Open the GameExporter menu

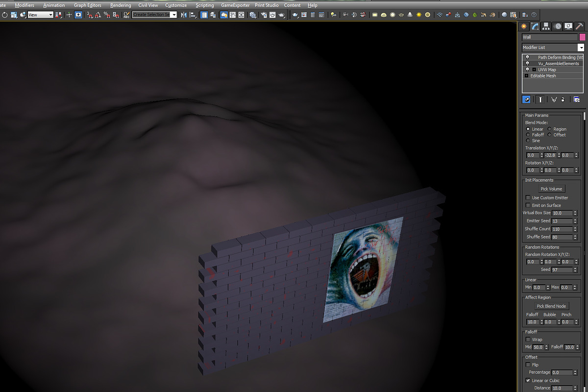click(235, 5)
